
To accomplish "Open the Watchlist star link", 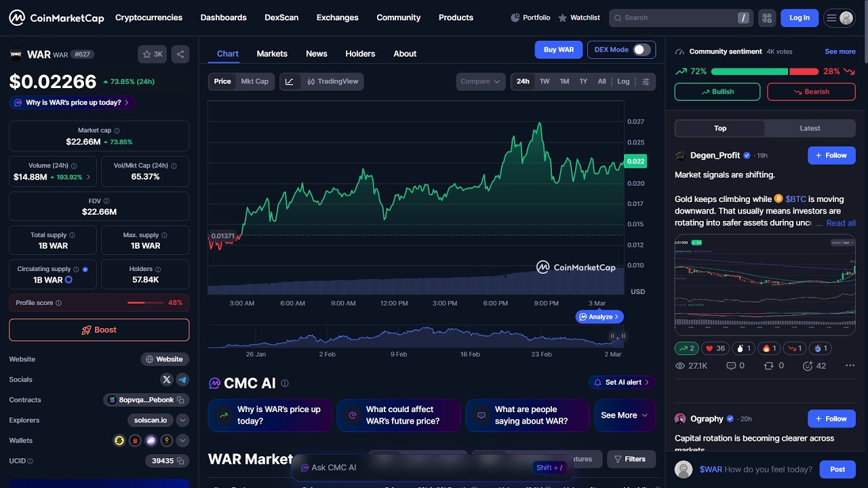I will point(578,18).
